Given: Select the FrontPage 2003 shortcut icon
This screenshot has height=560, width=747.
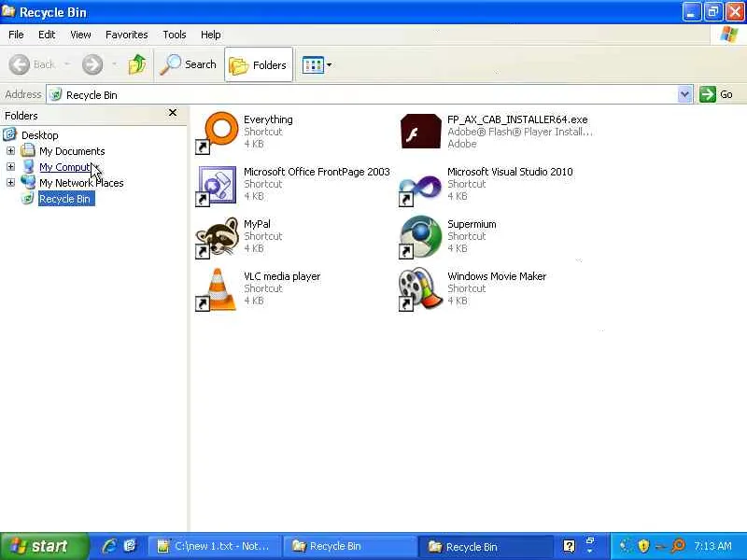Looking at the screenshot, I should point(217,186).
